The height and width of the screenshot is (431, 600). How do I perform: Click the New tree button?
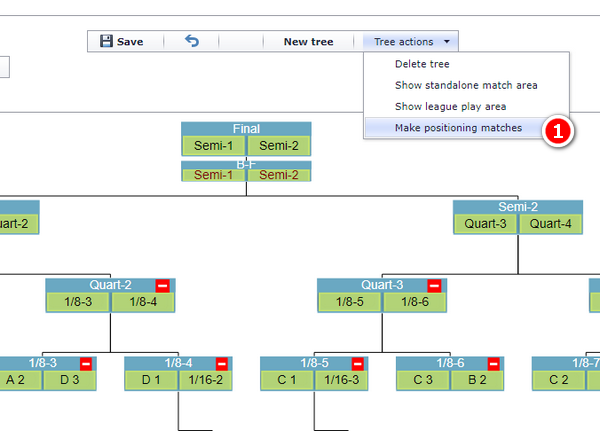tap(308, 41)
